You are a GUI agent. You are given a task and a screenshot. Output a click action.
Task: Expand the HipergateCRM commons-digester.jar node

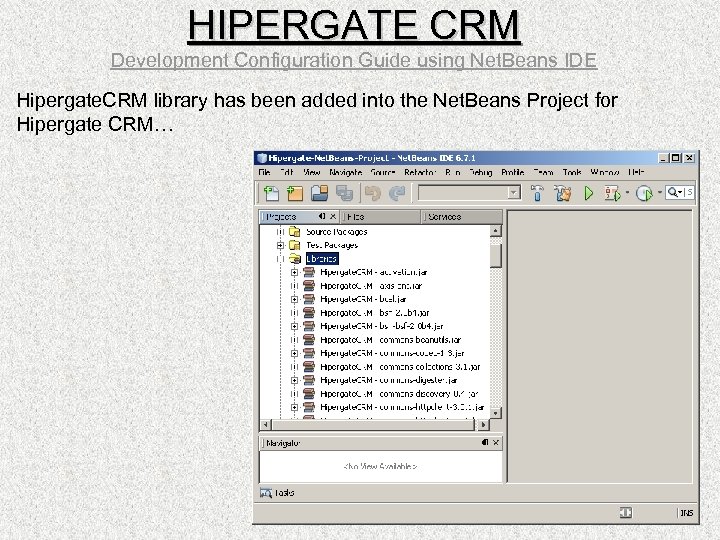click(295, 380)
